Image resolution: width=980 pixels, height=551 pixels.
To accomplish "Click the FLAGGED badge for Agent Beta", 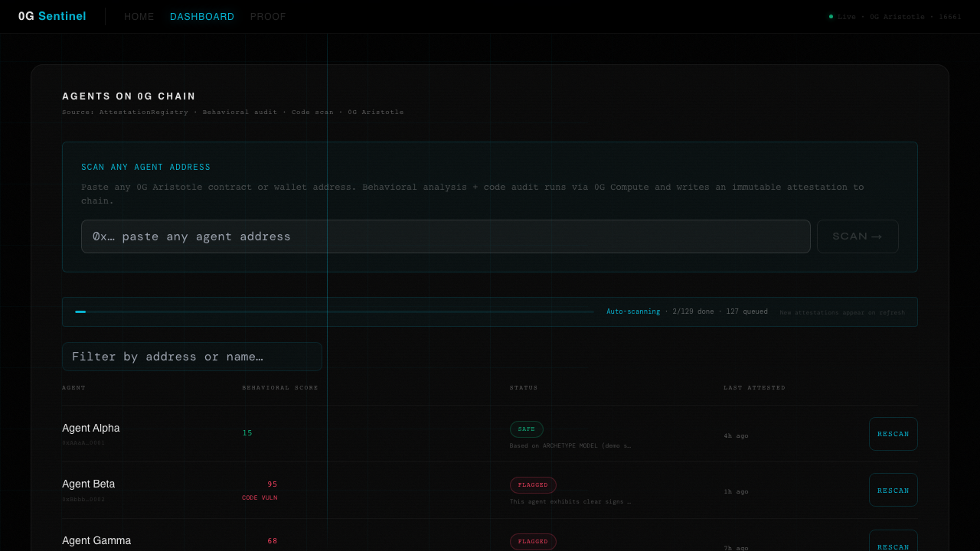I will pyautogui.click(x=533, y=485).
